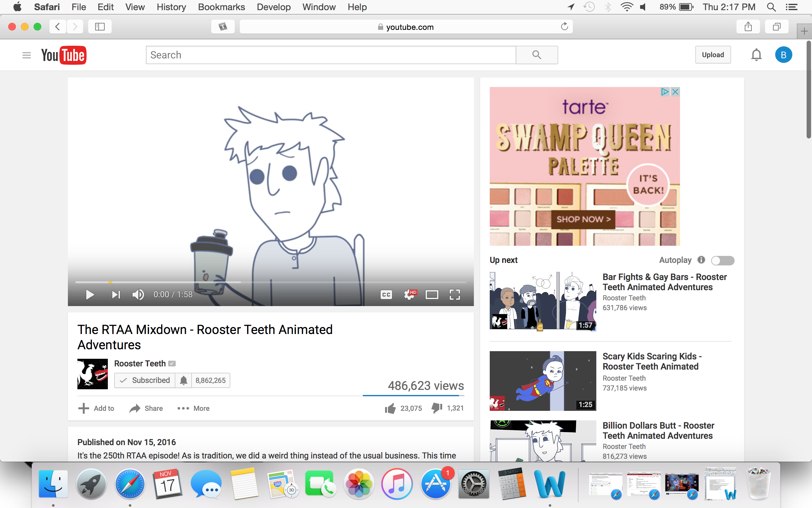Dislike the video with thumbs down
Screen dimensions: 812x508
pos(437,408)
